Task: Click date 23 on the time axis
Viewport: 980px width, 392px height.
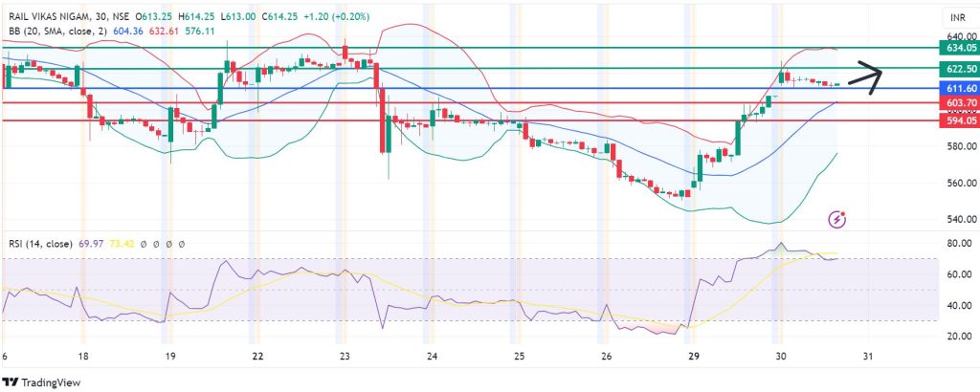Action: [345, 355]
